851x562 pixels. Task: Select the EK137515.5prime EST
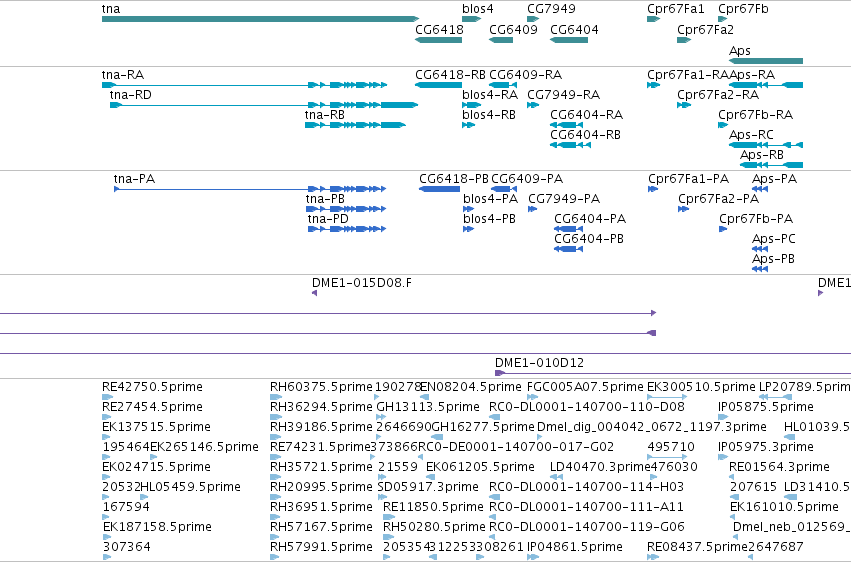click(106, 438)
